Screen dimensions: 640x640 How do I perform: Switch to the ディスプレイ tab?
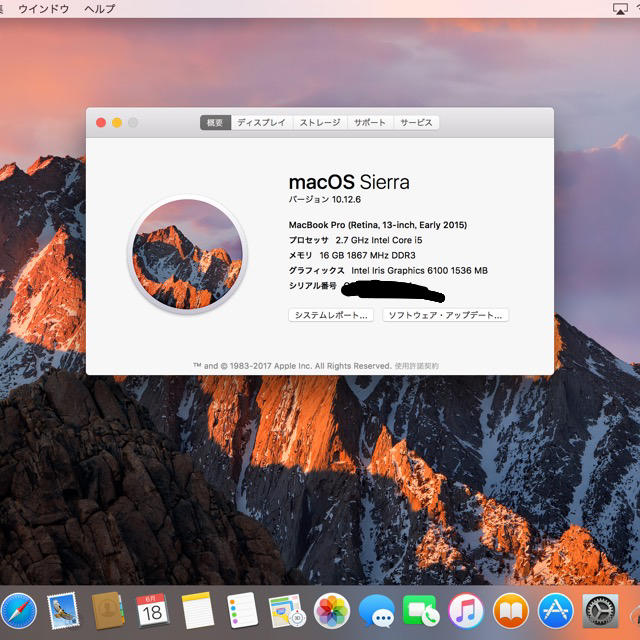[262, 122]
